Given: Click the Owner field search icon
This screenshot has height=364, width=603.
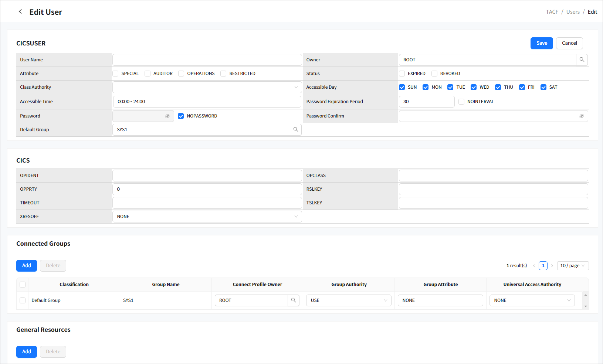Looking at the screenshot, I should tap(582, 60).
